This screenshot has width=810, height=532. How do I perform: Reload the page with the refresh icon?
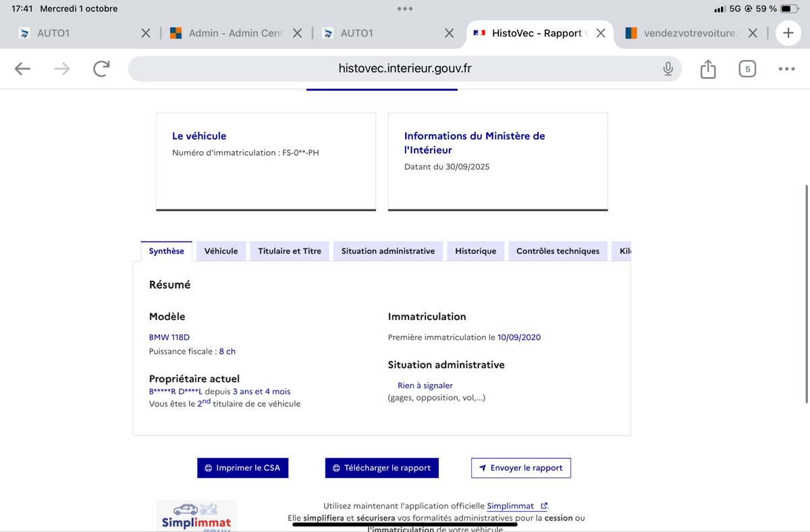[101, 69]
